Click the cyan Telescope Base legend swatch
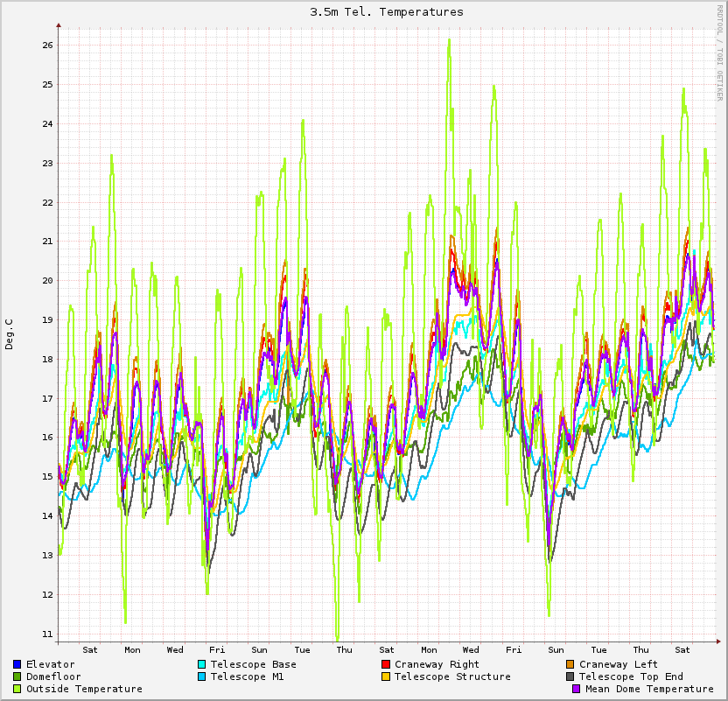Image resolution: width=728 pixels, height=701 pixels. point(202,664)
